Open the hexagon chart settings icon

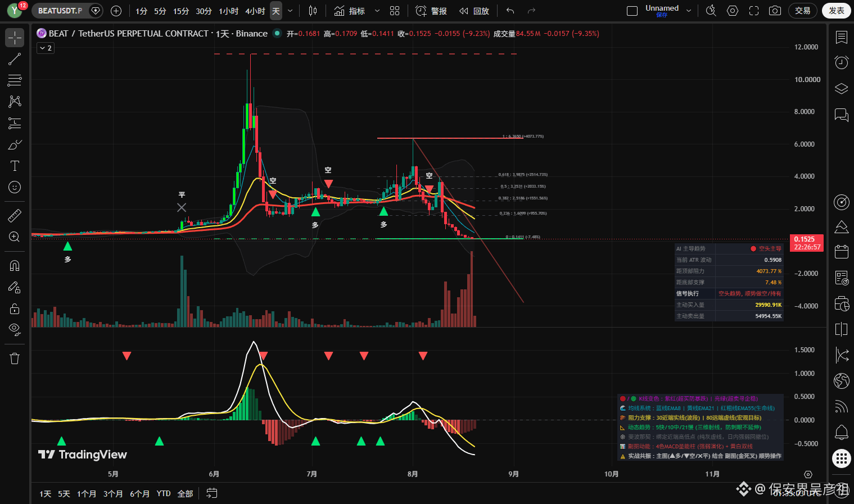tap(733, 11)
